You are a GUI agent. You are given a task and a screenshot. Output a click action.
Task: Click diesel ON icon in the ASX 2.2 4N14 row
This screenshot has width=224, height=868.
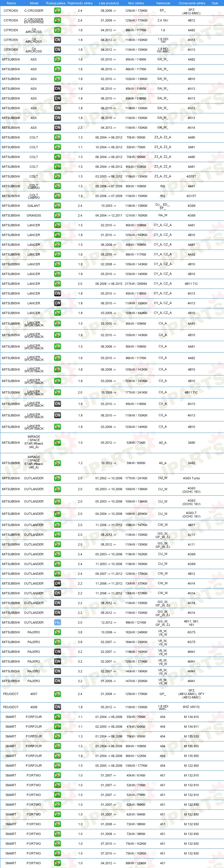coord(58,128)
